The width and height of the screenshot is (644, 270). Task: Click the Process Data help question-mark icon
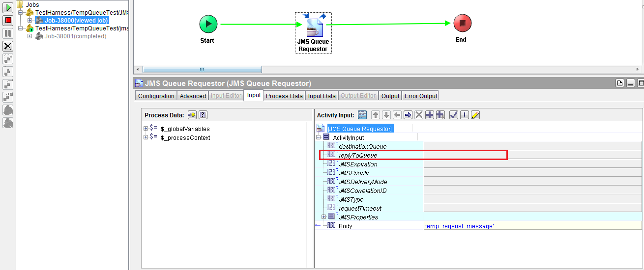tap(203, 115)
